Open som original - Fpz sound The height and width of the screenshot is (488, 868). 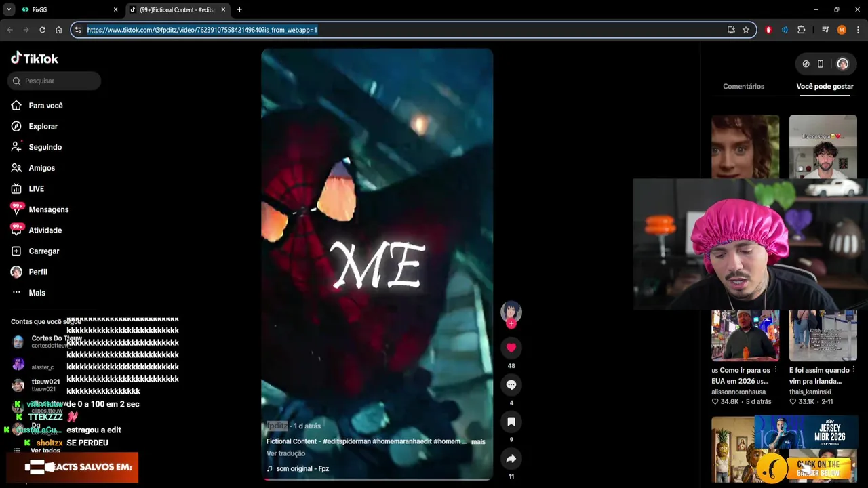point(298,468)
